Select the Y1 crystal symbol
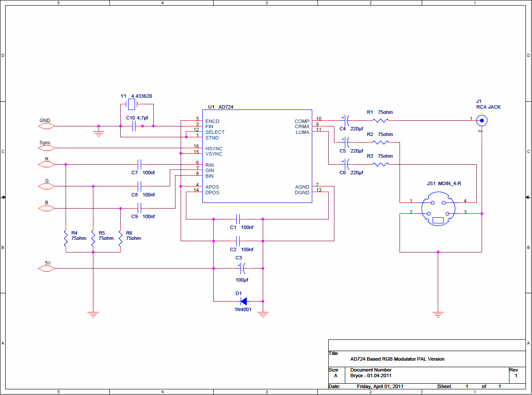532x395 pixels. 131,104
